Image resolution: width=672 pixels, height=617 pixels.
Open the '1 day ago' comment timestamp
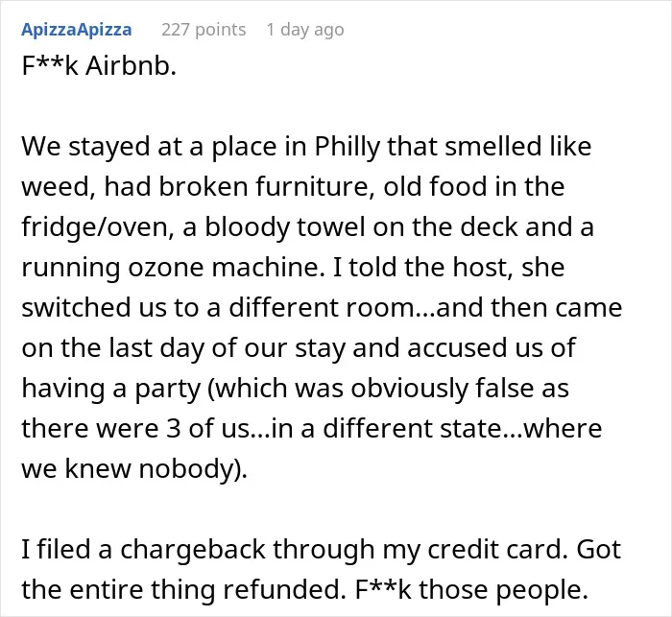click(x=305, y=30)
